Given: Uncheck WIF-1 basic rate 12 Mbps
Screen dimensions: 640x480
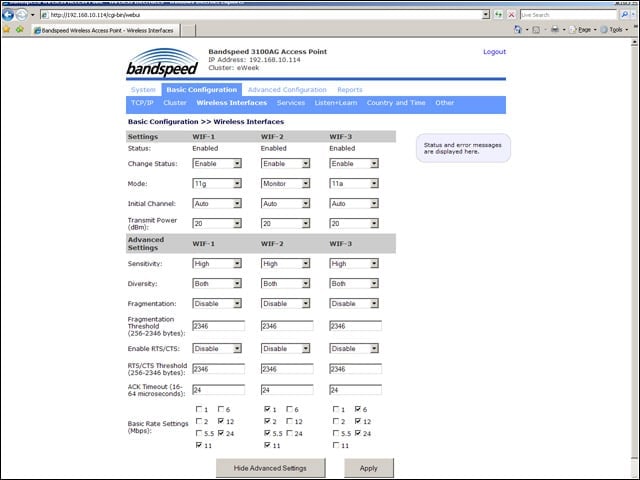Looking at the screenshot, I should point(221,421).
